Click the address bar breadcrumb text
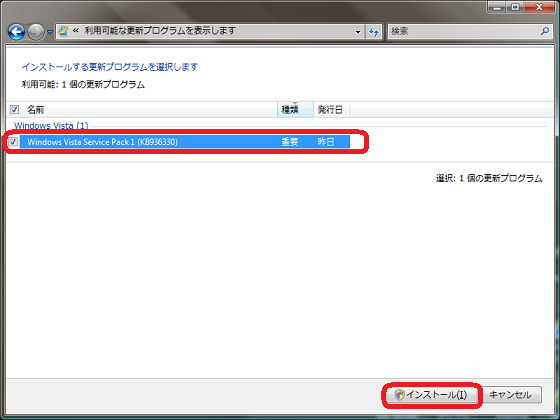Viewport: 560px width, 420px height. pyautogui.click(x=160, y=31)
